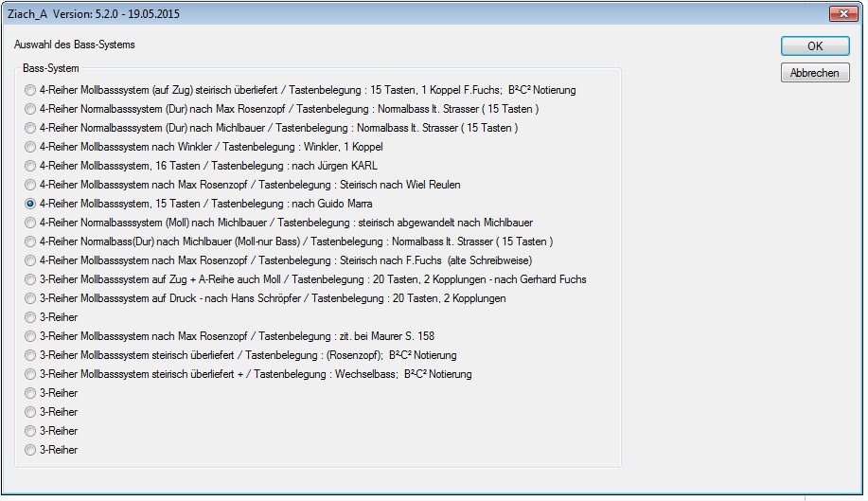Pick 3-Reiher auf Zug nach Gerhard Fuchs
The width and height of the screenshot is (868, 501).
[x=31, y=279]
